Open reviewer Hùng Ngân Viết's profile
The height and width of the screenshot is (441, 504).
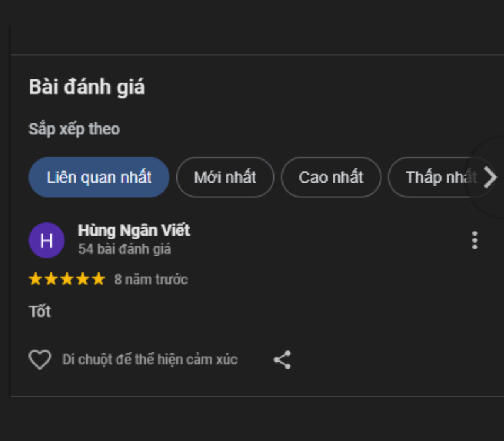click(x=134, y=231)
